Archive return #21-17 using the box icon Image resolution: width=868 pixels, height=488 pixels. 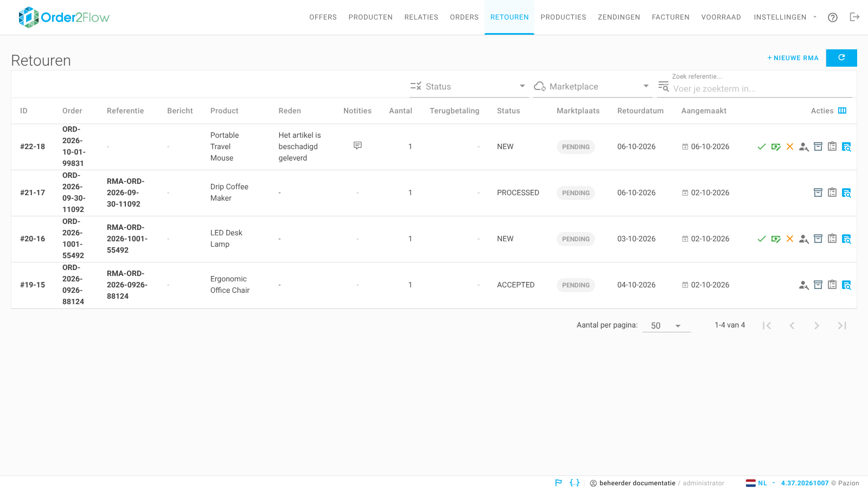[x=818, y=193]
